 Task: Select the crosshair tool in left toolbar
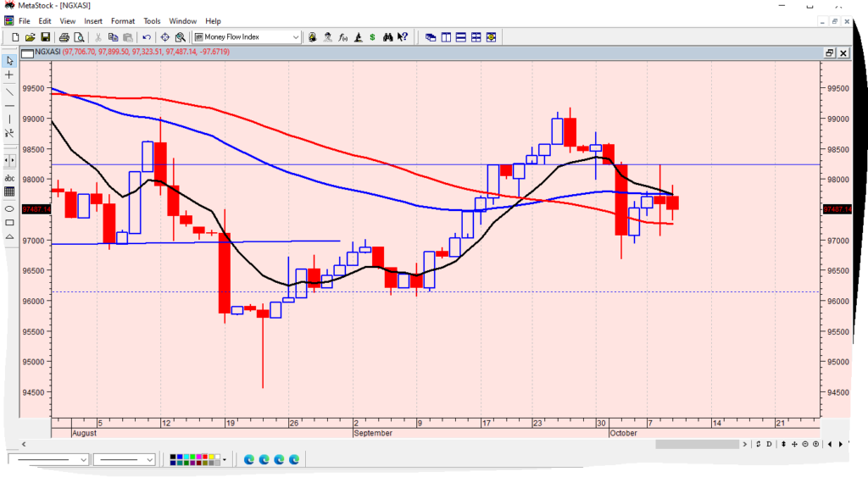pyautogui.click(x=9, y=75)
